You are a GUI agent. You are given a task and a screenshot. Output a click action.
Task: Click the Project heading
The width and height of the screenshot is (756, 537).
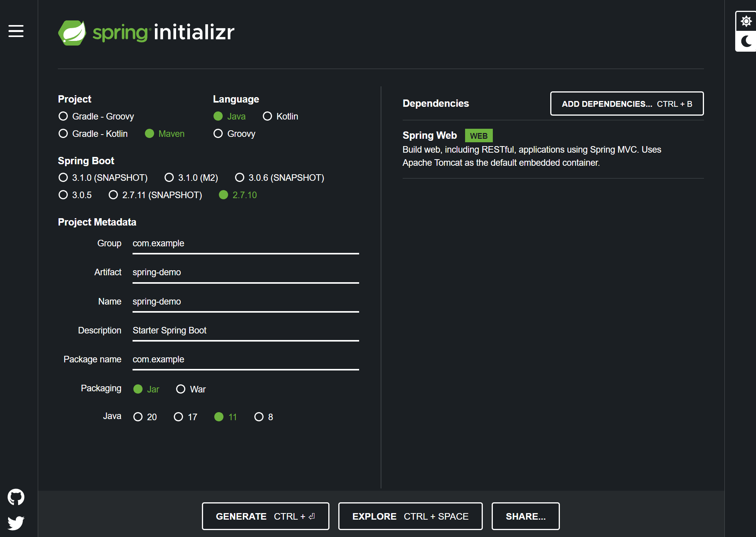click(75, 99)
